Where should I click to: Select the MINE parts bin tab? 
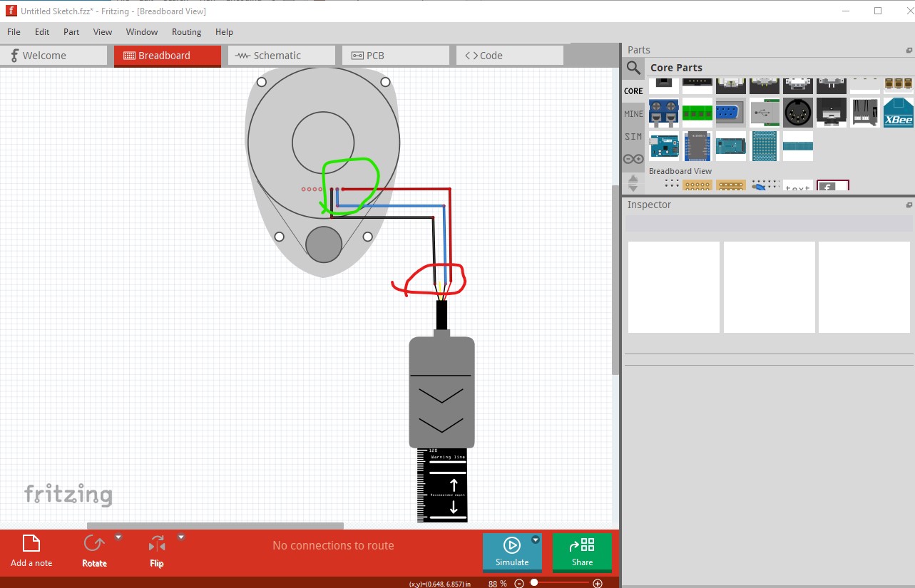[x=633, y=114]
